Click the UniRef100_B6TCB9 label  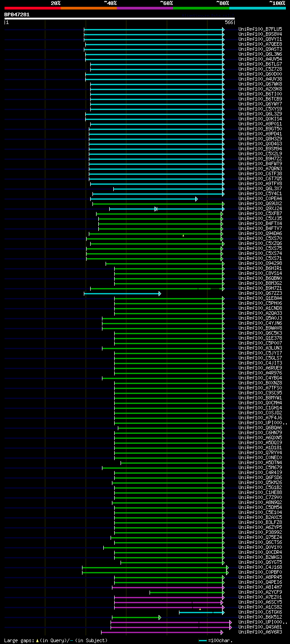260,99
